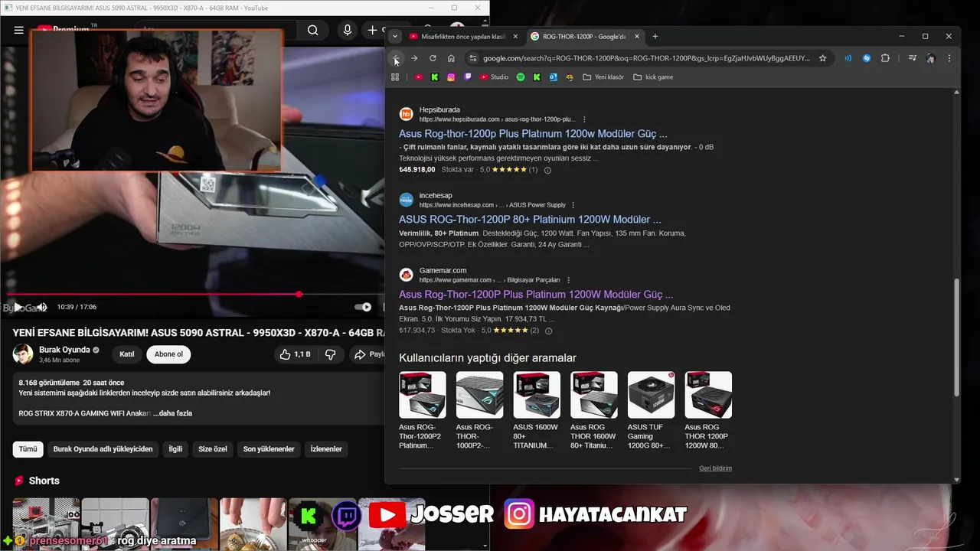Click the media control icon in Chrome toolbar
Viewport: 980px width, 551px height.
click(x=913, y=58)
